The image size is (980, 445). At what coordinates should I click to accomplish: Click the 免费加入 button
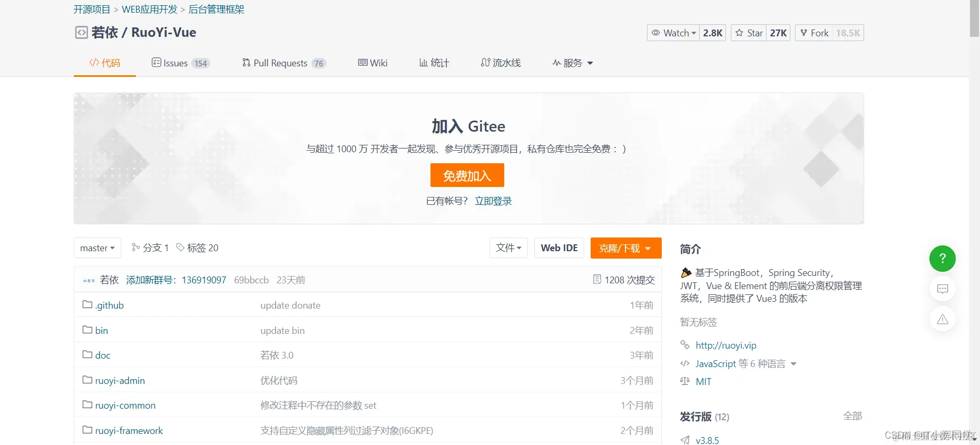pyautogui.click(x=467, y=175)
